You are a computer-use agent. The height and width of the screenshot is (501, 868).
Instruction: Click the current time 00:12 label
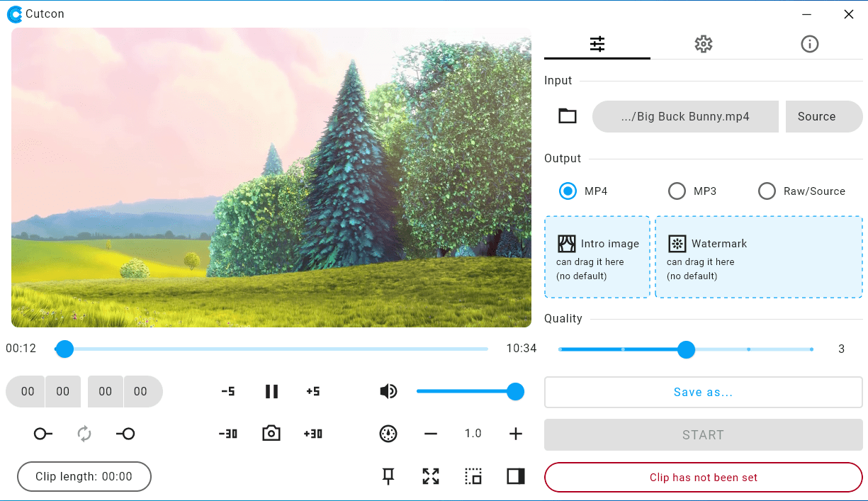[21, 349]
